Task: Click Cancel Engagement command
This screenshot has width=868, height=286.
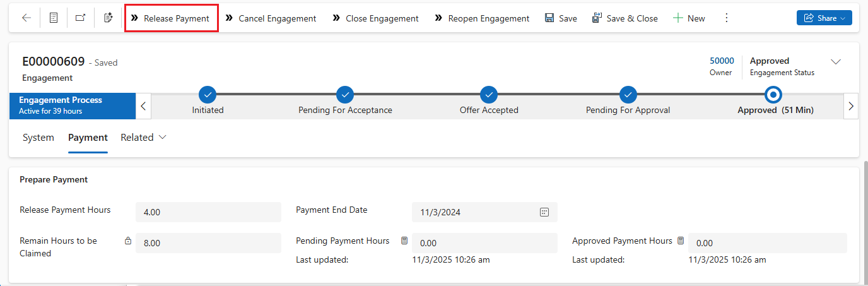Action: (x=271, y=18)
